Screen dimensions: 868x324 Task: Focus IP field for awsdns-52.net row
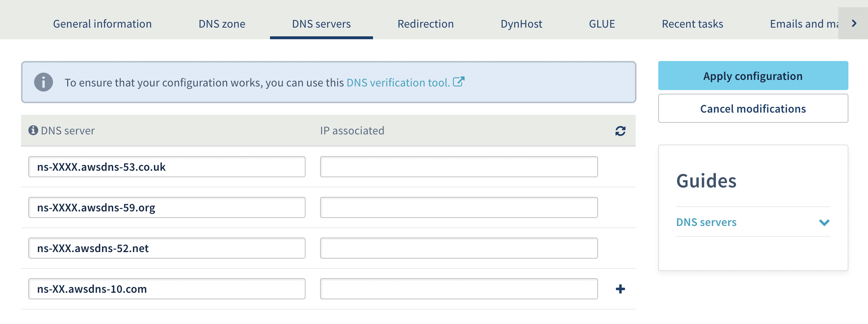pos(459,248)
